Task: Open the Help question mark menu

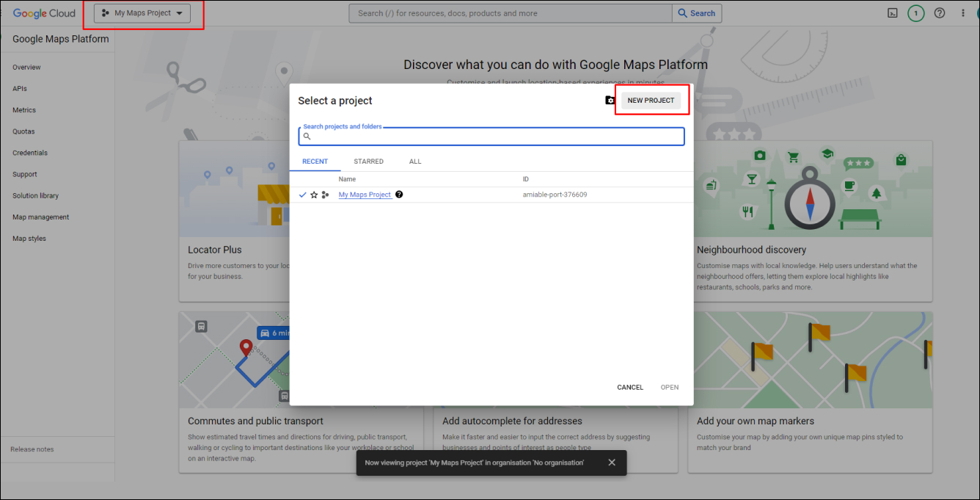Action: [940, 13]
